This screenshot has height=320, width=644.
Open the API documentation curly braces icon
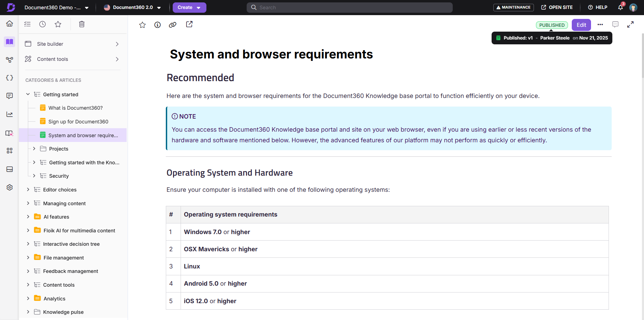tap(9, 77)
